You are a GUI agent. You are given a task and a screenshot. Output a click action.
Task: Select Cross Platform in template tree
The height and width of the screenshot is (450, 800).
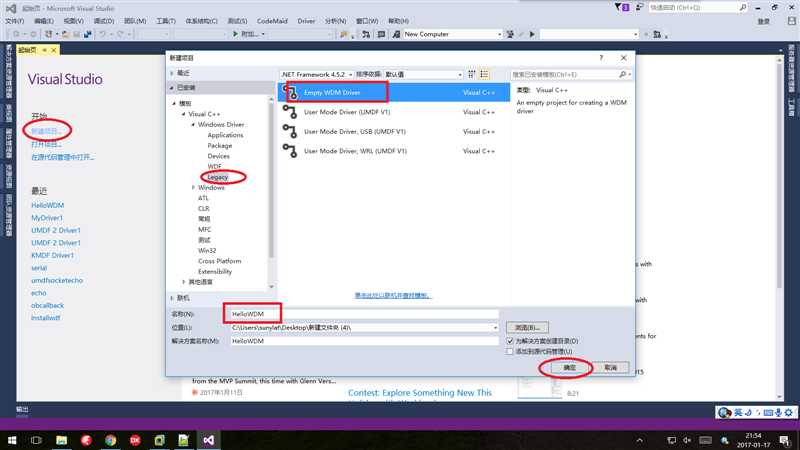pos(219,261)
